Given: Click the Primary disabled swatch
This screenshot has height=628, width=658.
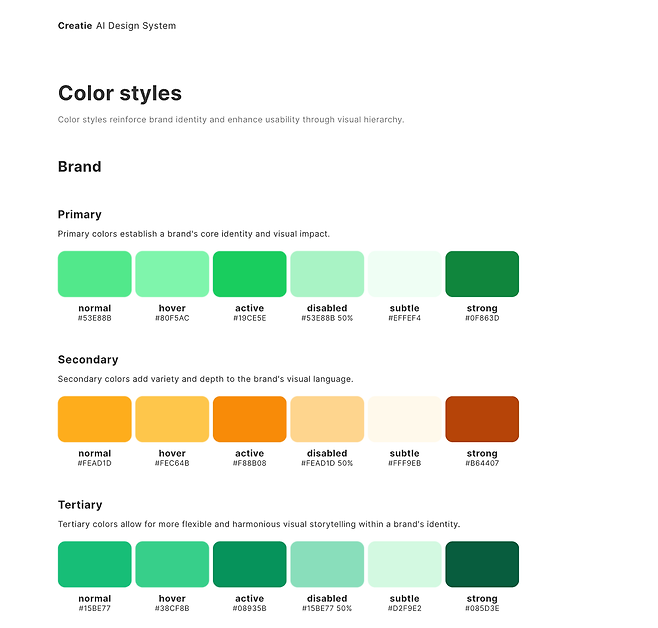Looking at the screenshot, I should point(327,274).
